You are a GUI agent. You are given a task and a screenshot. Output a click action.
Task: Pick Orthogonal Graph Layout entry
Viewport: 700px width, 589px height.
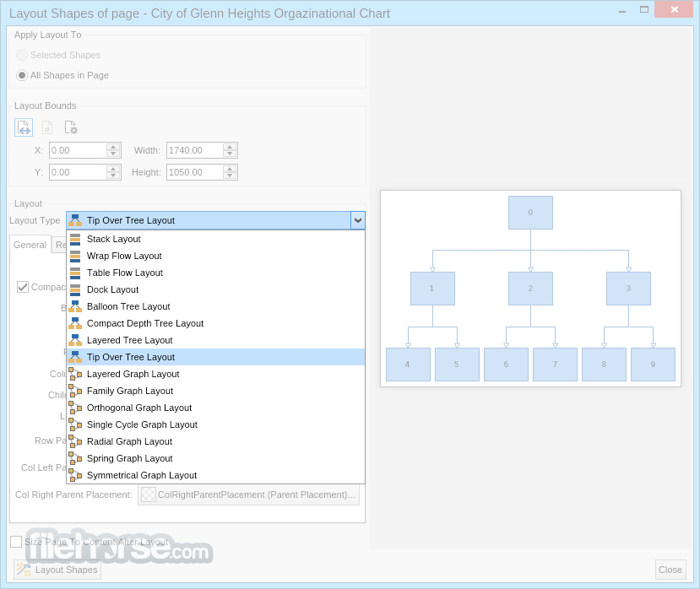point(215,408)
